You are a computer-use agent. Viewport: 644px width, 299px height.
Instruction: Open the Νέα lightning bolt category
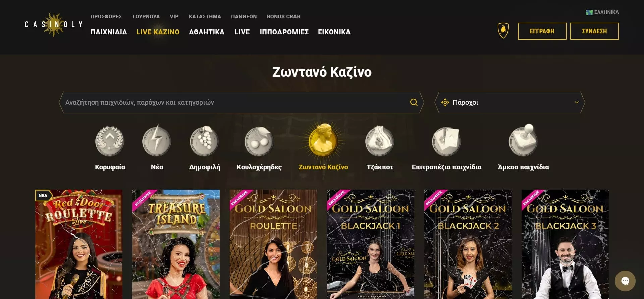point(157,141)
